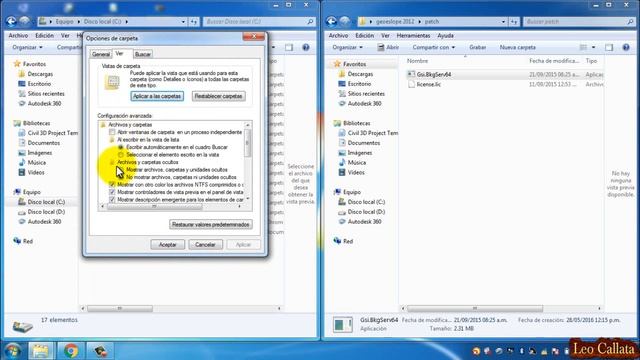
Task: Open Archivo menu in right window
Action: pos(338,36)
